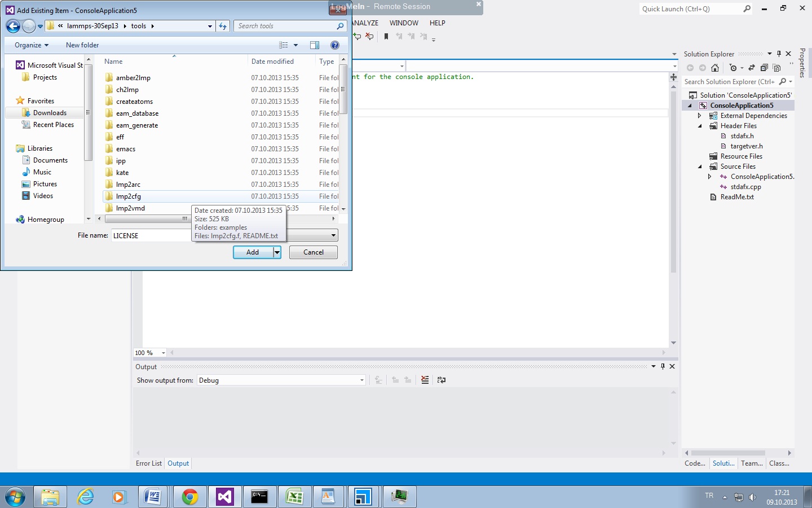
Task: Create a New folder
Action: pos(82,45)
